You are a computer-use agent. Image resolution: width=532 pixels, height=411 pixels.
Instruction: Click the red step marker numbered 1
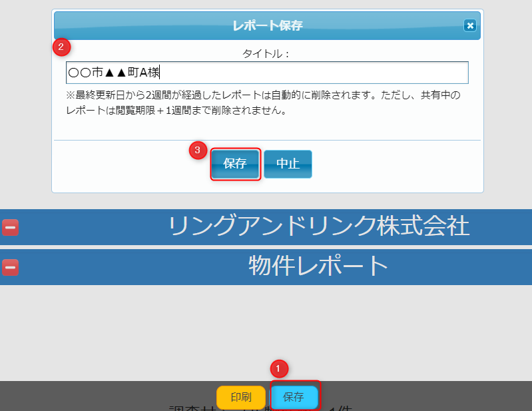coord(278,368)
